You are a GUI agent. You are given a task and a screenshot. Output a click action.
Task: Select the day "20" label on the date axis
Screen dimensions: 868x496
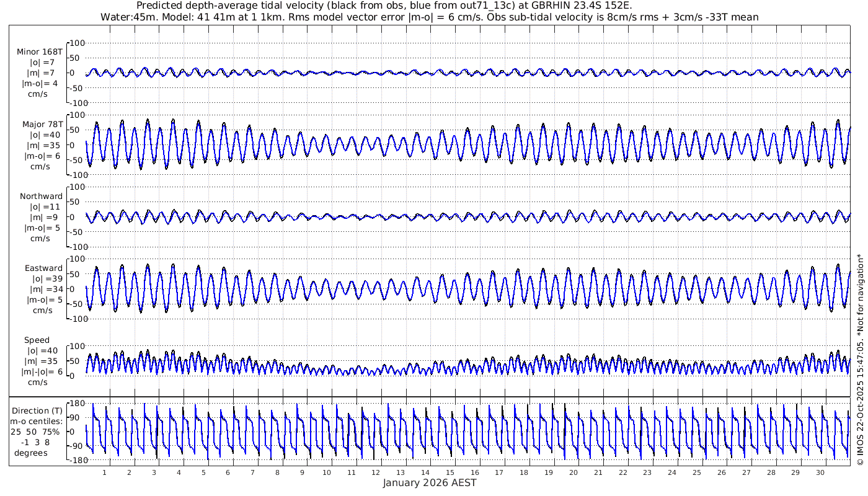tap(573, 472)
